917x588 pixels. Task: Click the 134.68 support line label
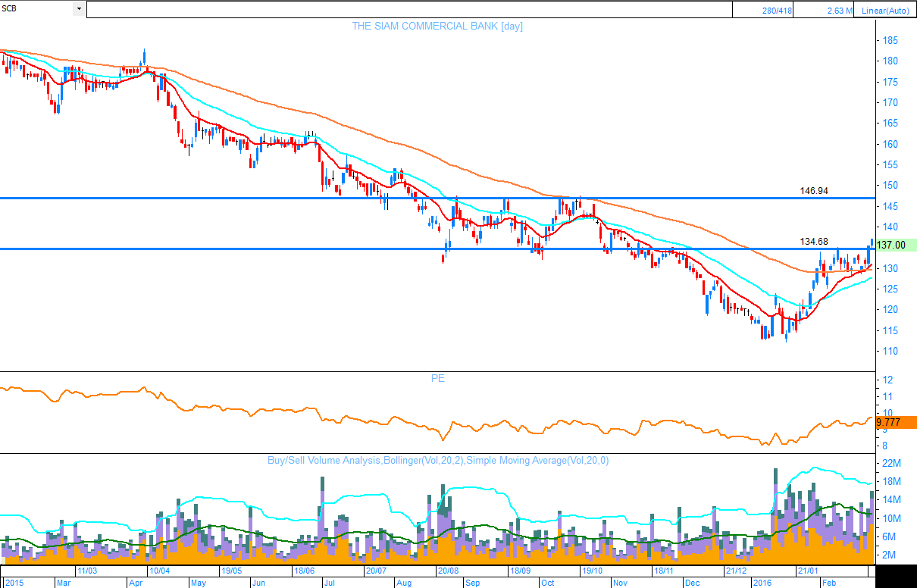tap(814, 242)
